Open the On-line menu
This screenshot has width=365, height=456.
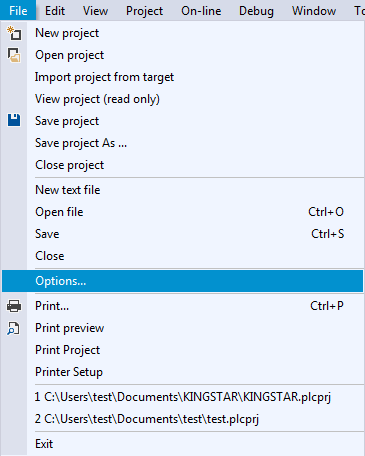pos(201,11)
